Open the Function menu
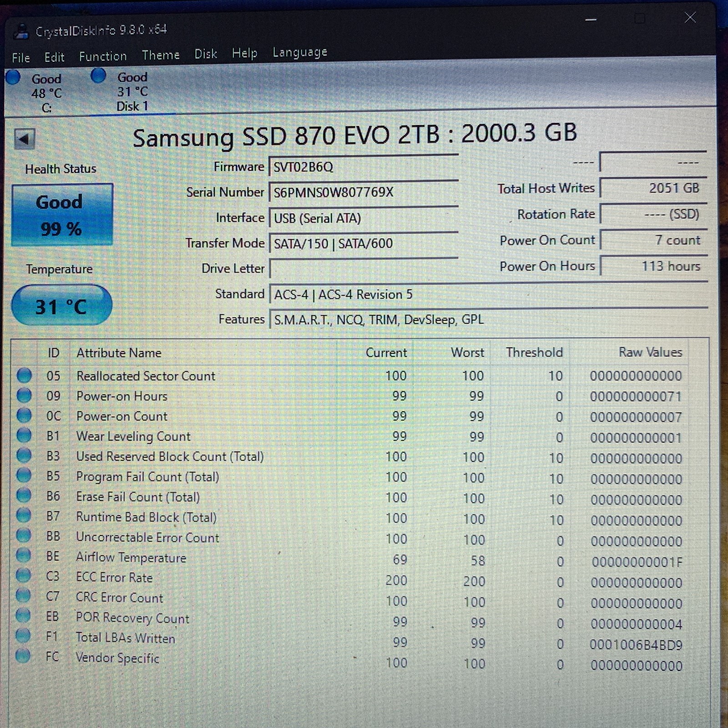This screenshot has height=728, width=728. click(103, 56)
